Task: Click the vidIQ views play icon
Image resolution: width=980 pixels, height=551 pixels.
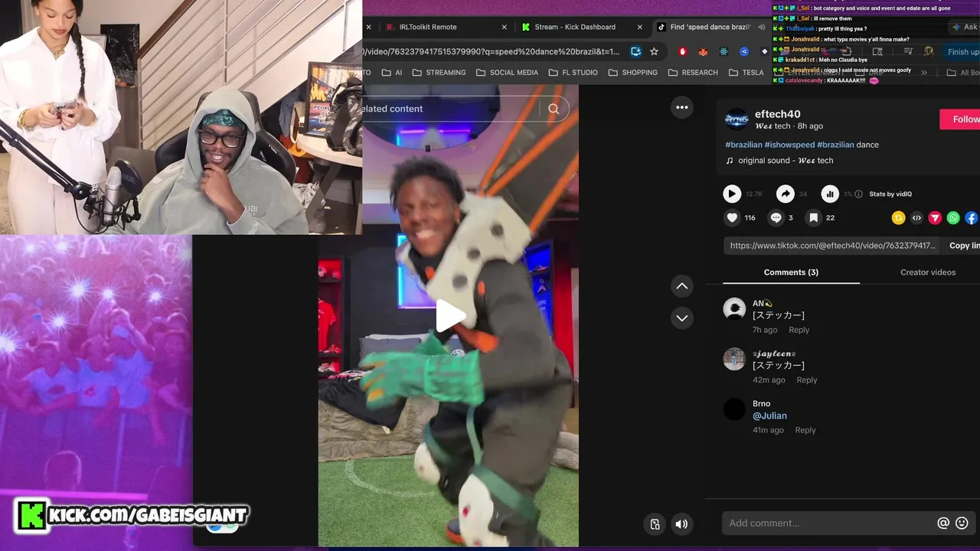Action: [x=732, y=194]
